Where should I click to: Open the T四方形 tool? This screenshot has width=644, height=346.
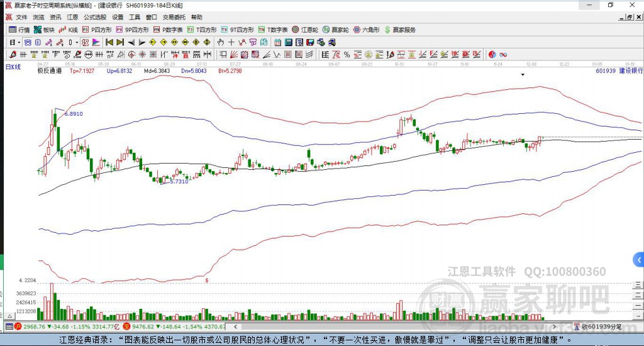(x=202, y=30)
